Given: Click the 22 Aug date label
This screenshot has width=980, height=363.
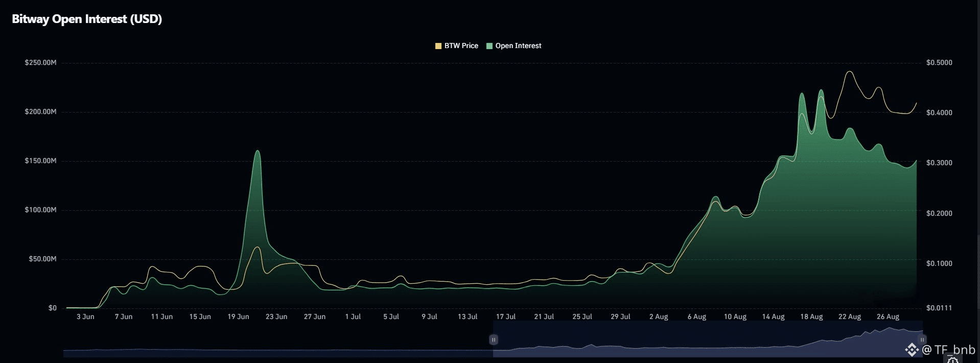Looking at the screenshot, I should click(x=850, y=316).
